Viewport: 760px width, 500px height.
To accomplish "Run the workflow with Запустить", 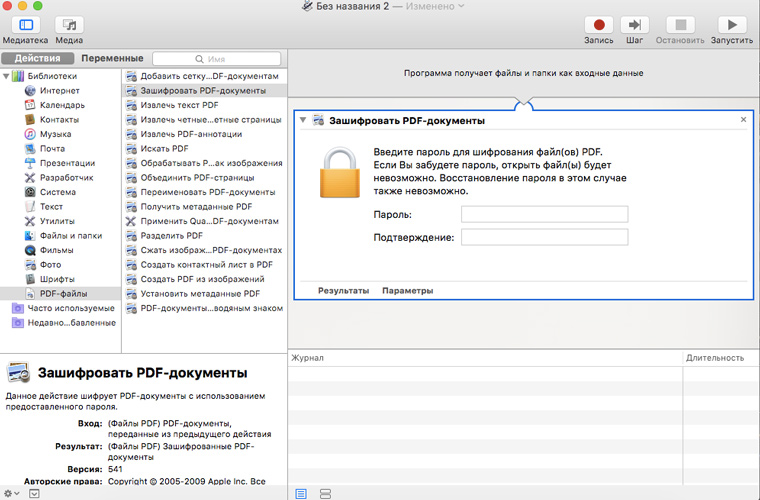I will pos(732,25).
